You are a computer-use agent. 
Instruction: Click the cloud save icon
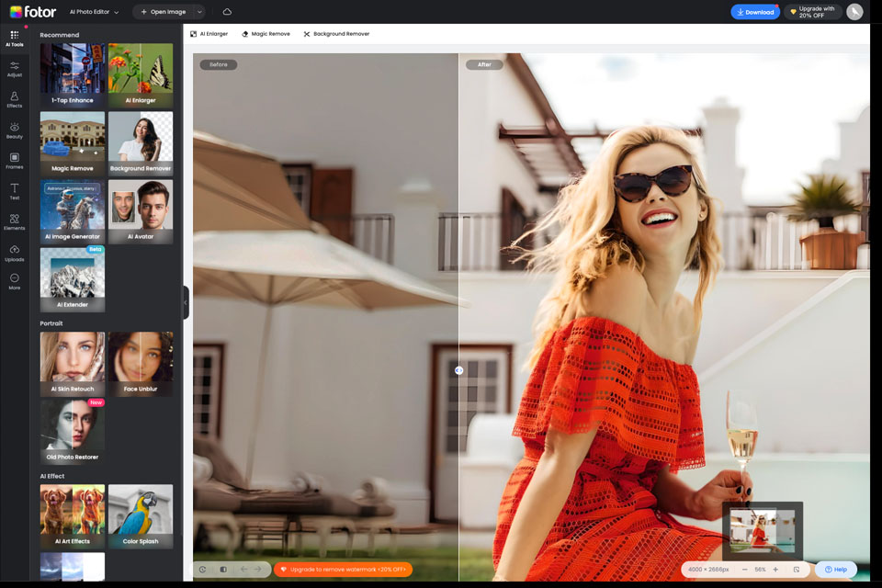pos(227,12)
